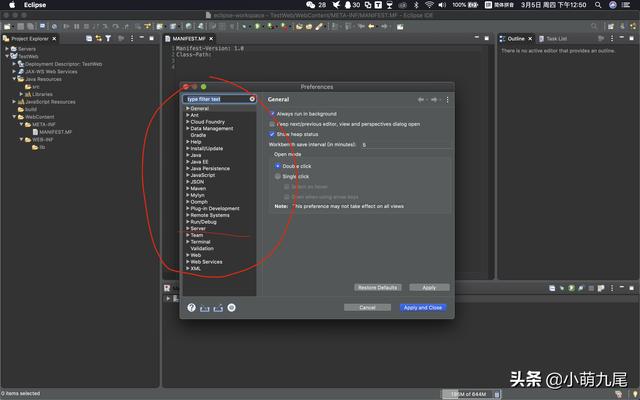The width and height of the screenshot is (640, 400).
Task: Expand the Web Services preferences node
Action: point(188,262)
